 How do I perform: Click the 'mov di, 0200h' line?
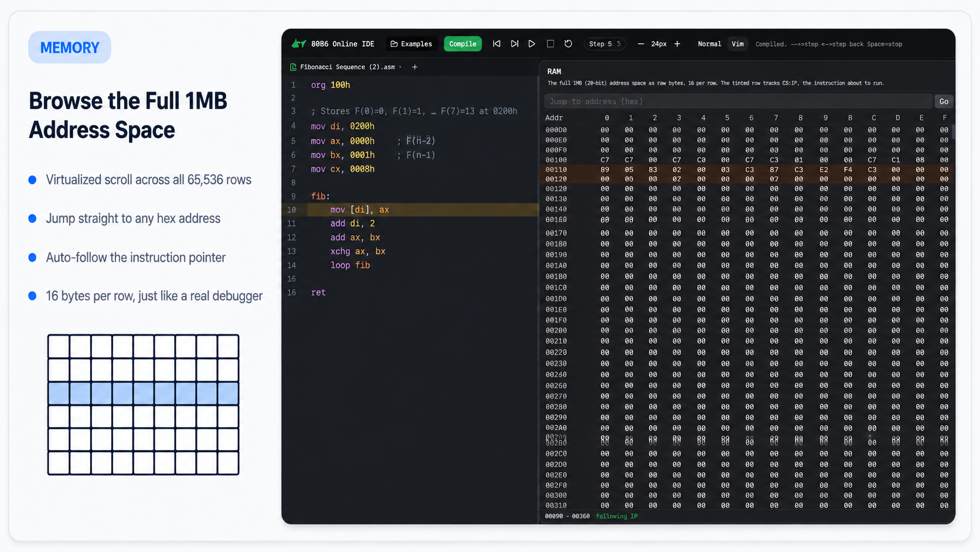pyautogui.click(x=342, y=126)
